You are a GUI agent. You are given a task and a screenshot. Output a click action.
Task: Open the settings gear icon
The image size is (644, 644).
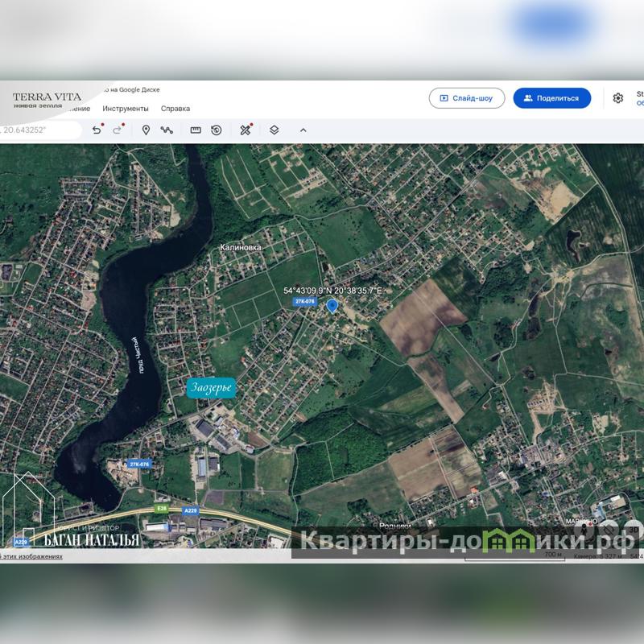pyautogui.click(x=618, y=98)
